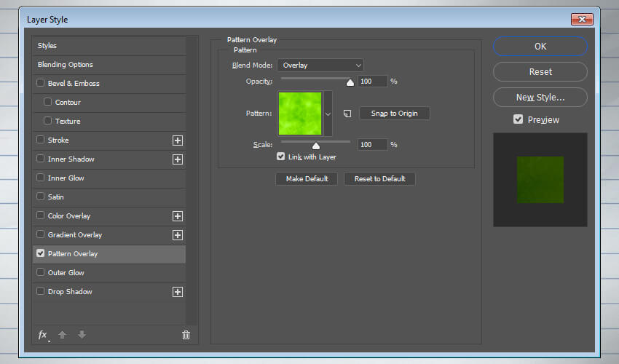Screen dimensions: 619x364
Task: Uncheck the Pattern Overlay checkbox
Action: 40,253
